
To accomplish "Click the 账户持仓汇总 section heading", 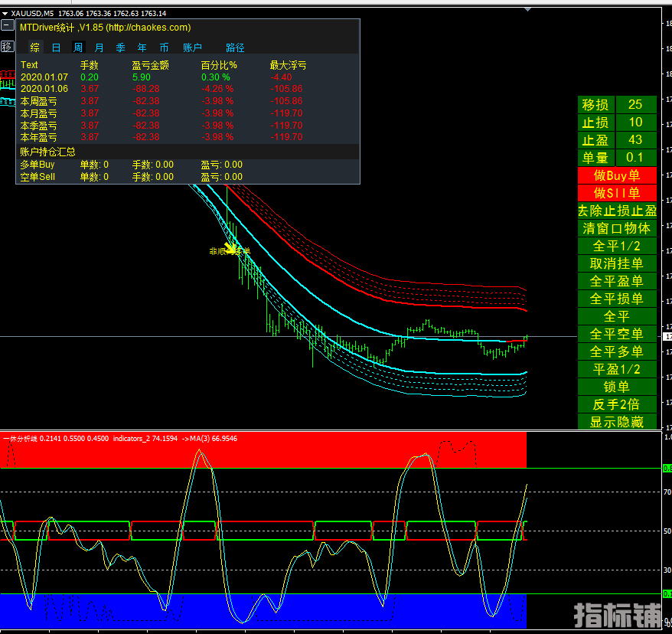I will pos(47,152).
